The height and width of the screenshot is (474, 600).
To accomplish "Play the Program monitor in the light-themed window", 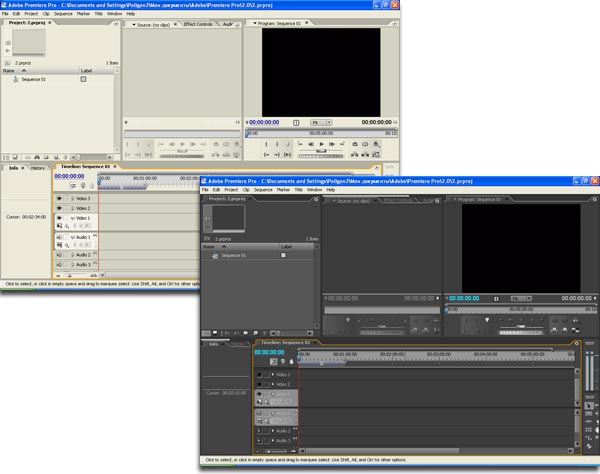I will point(321,144).
